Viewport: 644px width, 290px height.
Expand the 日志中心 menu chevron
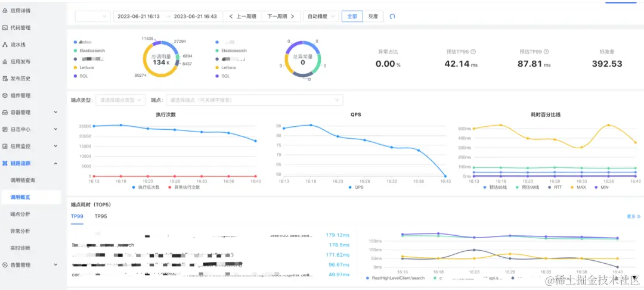point(55,129)
